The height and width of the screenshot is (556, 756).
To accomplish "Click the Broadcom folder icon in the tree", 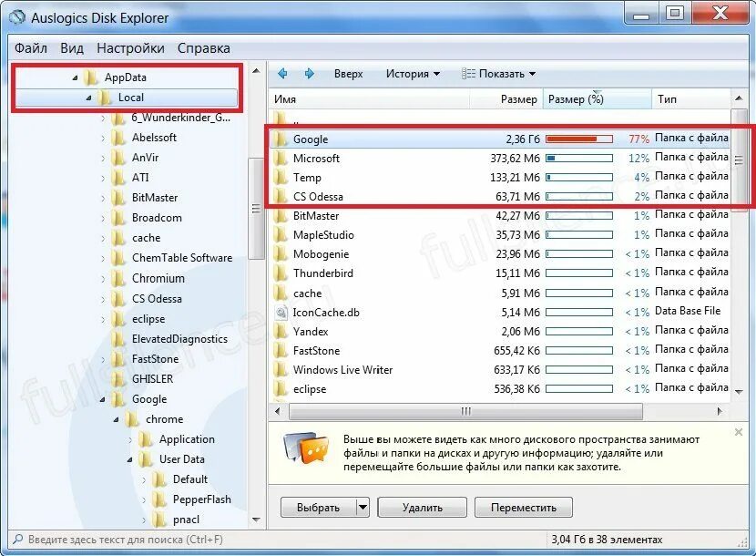I will (x=118, y=218).
